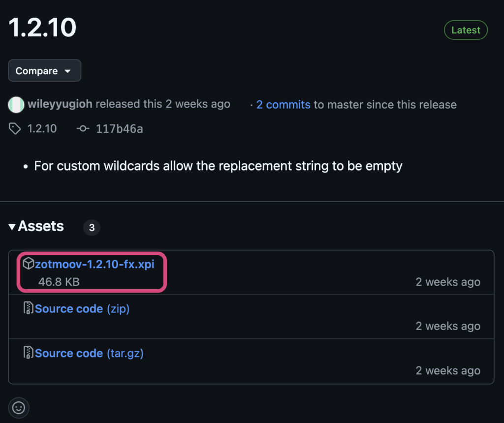This screenshot has width=504, height=423.
Task: Click the 1.2.10 release title heading
Action: click(x=43, y=28)
